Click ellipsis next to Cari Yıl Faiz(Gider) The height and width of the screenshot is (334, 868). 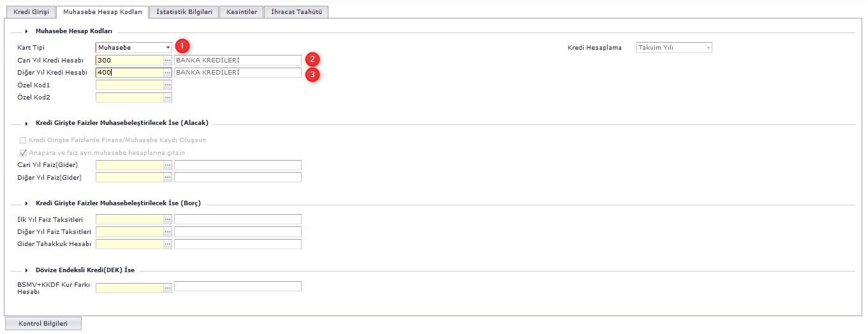click(168, 165)
